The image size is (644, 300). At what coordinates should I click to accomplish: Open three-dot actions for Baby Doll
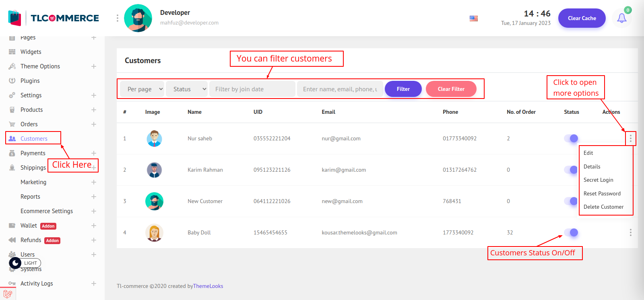point(630,232)
